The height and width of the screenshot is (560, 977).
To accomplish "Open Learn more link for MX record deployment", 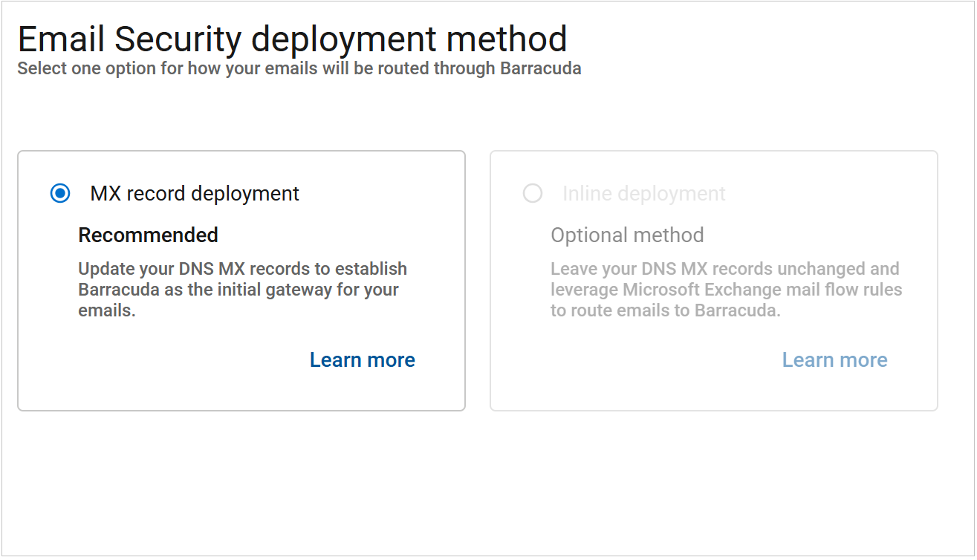I will (x=363, y=360).
